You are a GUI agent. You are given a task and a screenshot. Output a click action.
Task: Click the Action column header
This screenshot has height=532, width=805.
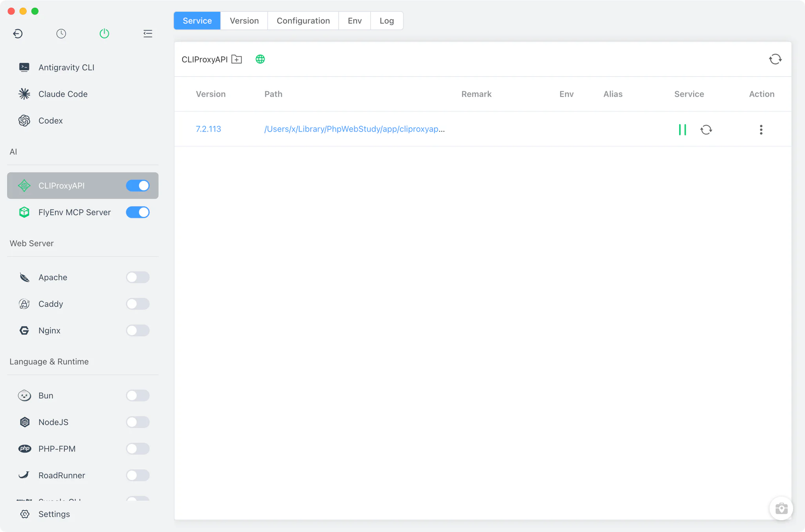coord(762,94)
